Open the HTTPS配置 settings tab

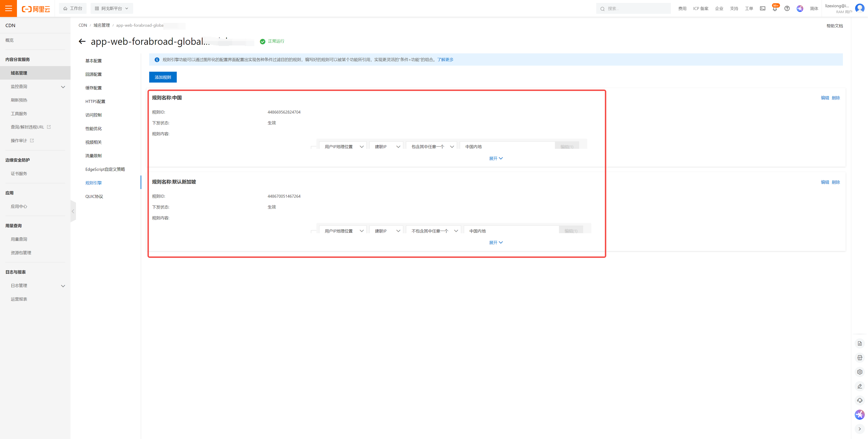(95, 102)
